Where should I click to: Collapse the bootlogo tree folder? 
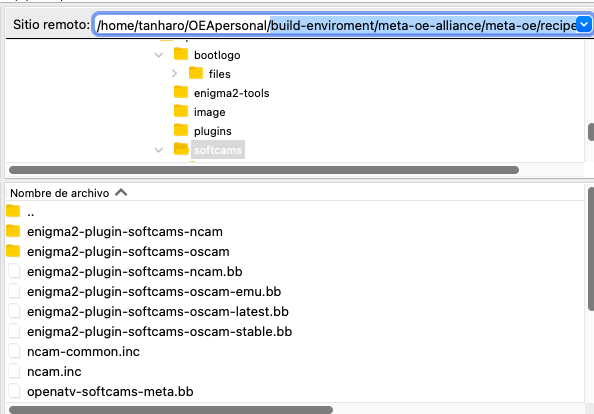159,55
